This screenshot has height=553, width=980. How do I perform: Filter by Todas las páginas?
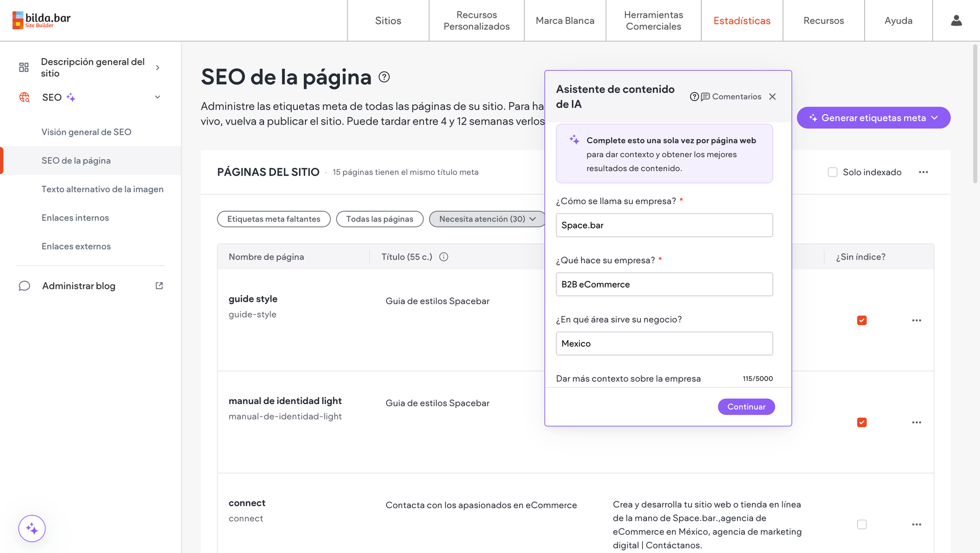pos(380,219)
